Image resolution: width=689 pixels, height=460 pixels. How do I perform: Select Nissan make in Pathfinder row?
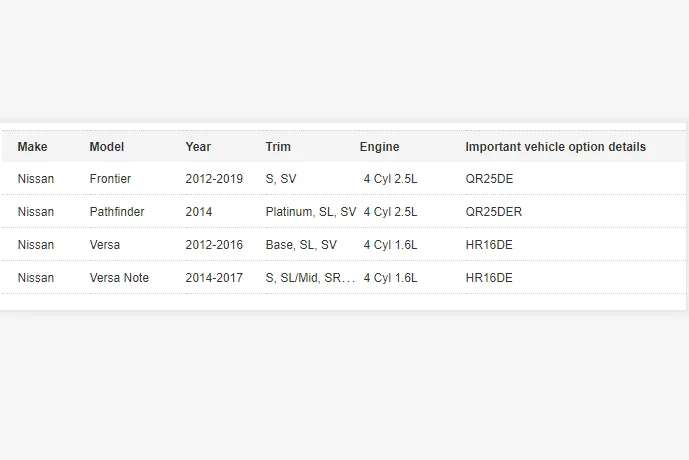coord(36,212)
